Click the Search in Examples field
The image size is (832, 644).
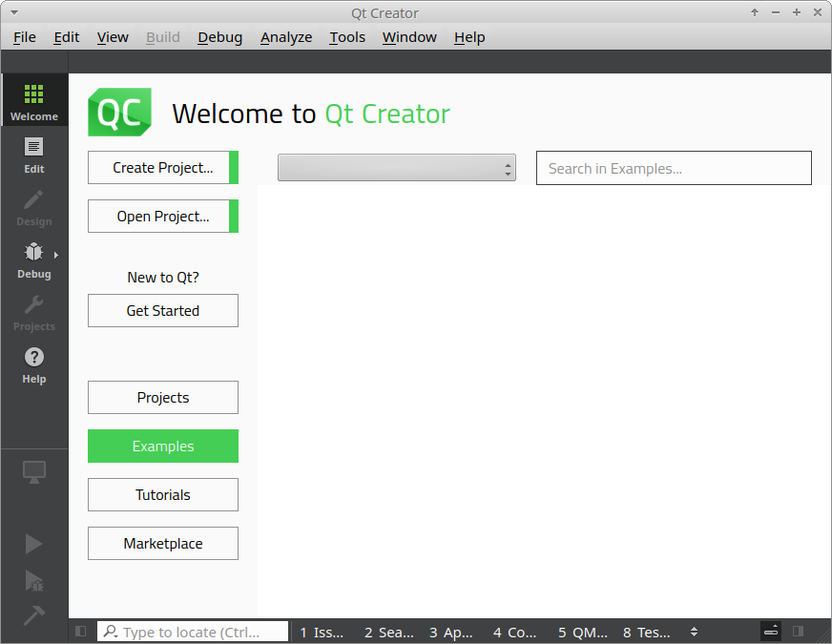(x=674, y=168)
